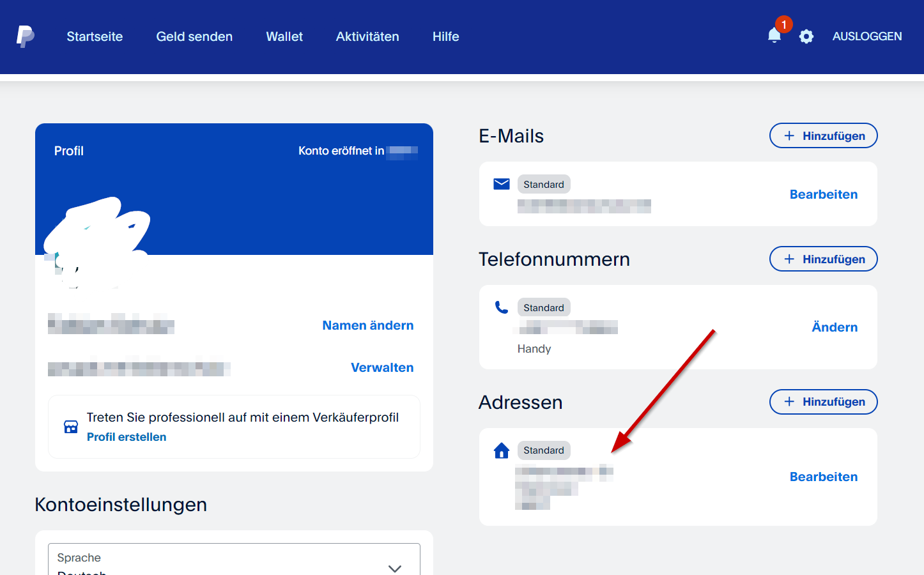
Task: Go to Startseite
Action: [x=95, y=36]
